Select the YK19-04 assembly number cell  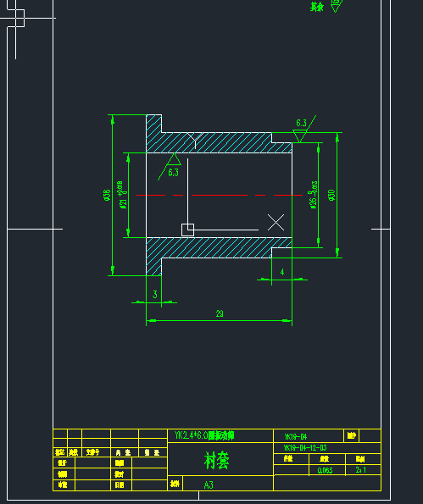pos(296,436)
